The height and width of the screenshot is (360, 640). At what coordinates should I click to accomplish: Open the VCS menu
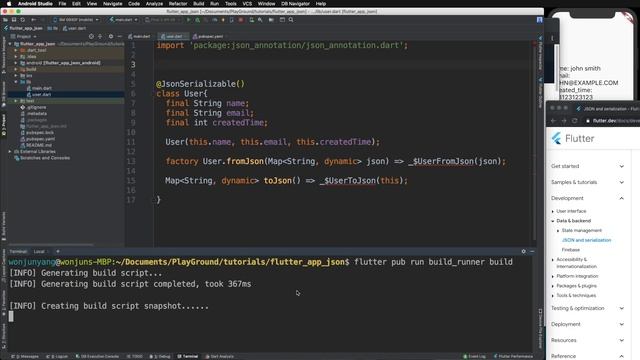[x=247, y=4]
